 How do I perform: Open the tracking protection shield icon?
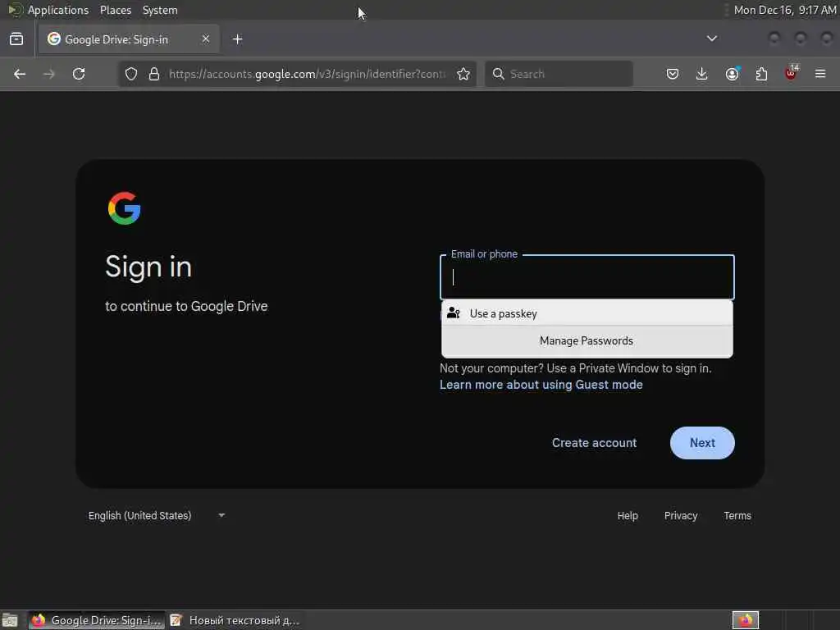131,74
